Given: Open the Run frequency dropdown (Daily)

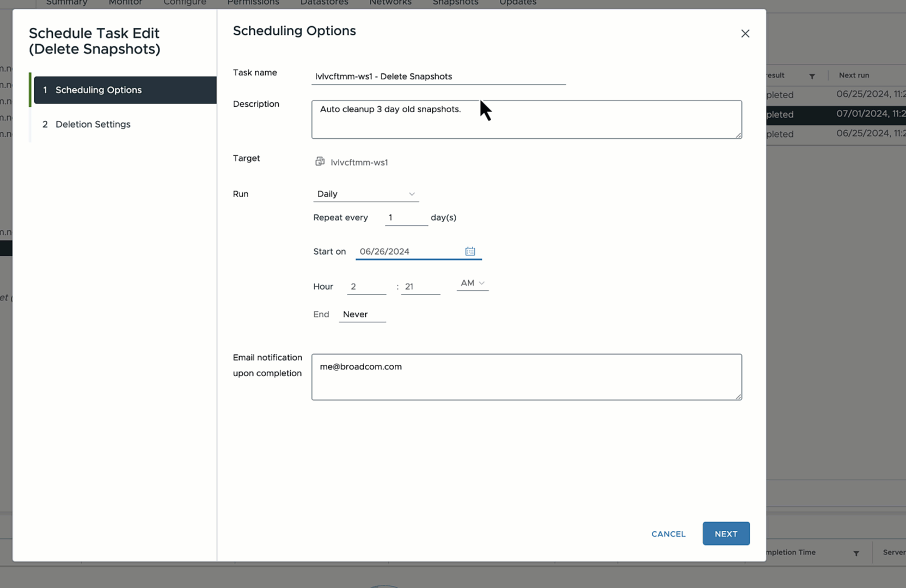Looking at the screenshot, I should (366, 194).
